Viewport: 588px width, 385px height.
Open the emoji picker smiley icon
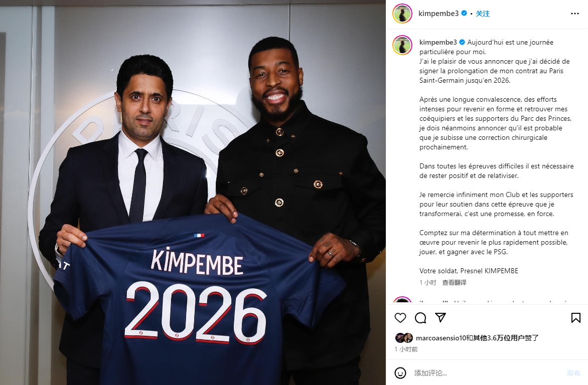[400, 373]
